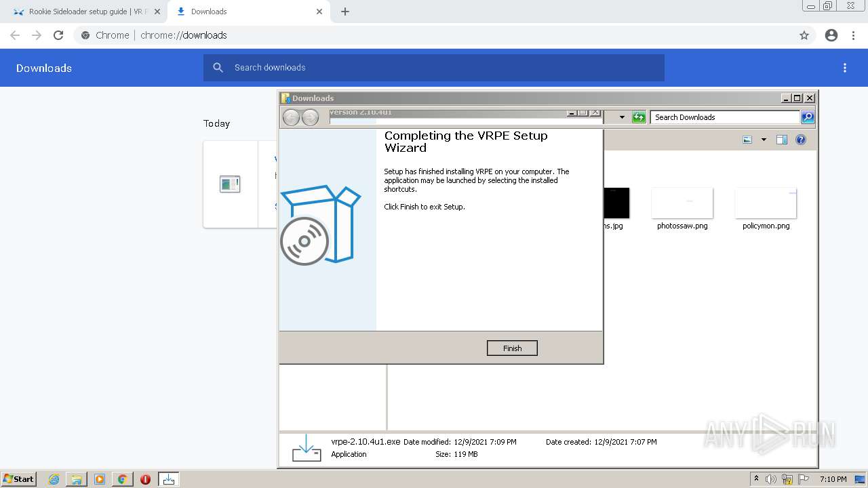
Task: Click the Size 119 MB value
Action: click(467, 454)
